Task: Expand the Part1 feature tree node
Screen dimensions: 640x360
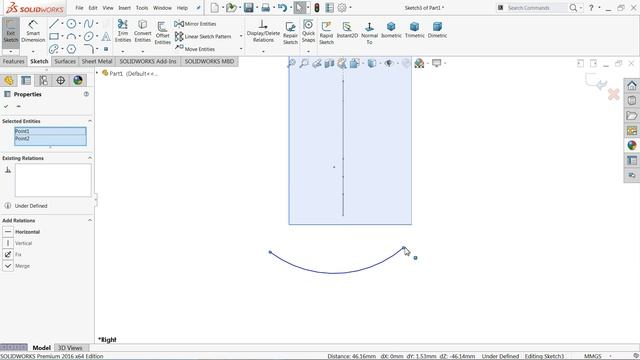Action: point(97,73)
